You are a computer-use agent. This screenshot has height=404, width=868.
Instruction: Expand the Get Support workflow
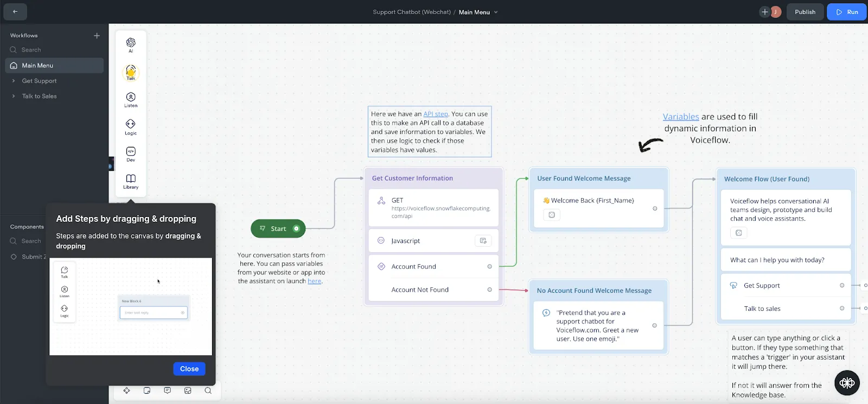(x=14, y=81)
